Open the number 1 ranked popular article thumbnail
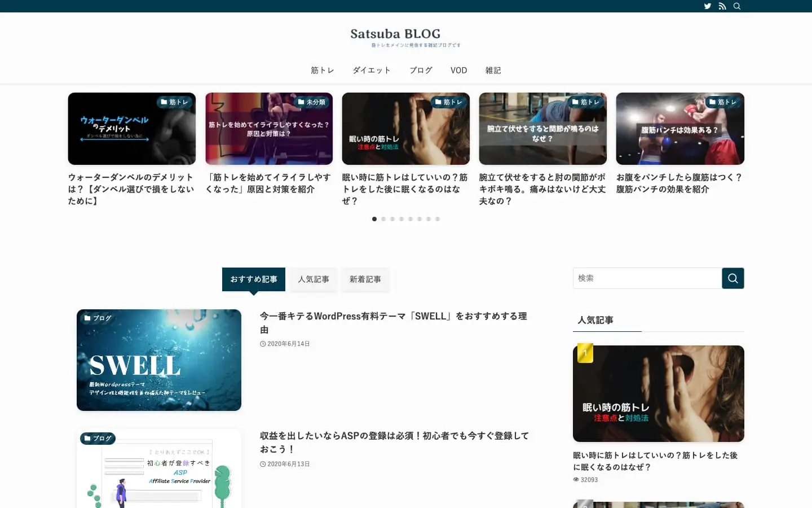The height and width of the screenshot is (508, 812). pos(658,393)
